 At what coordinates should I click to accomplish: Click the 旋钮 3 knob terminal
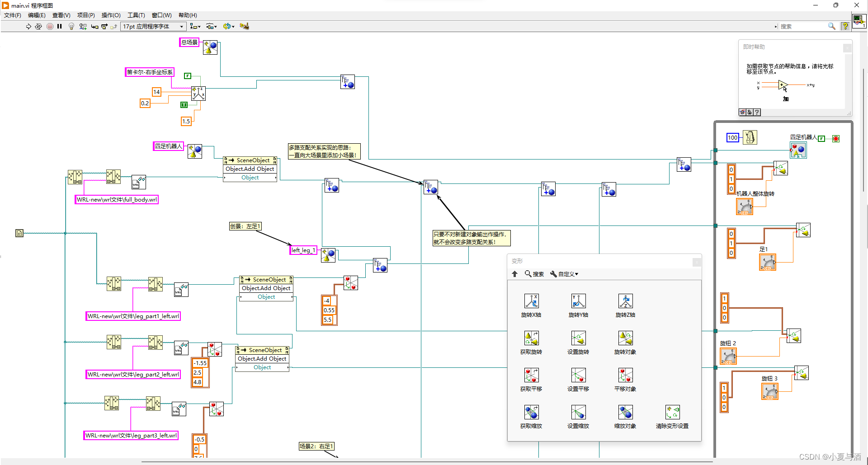[x=770, y=391]
